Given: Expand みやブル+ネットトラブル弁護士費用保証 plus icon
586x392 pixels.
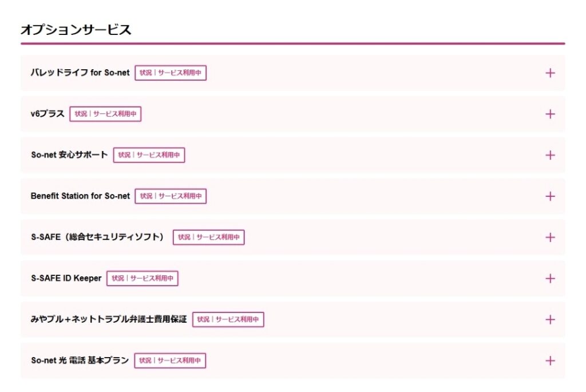Looking at the screenshot, I should point(550,319).
